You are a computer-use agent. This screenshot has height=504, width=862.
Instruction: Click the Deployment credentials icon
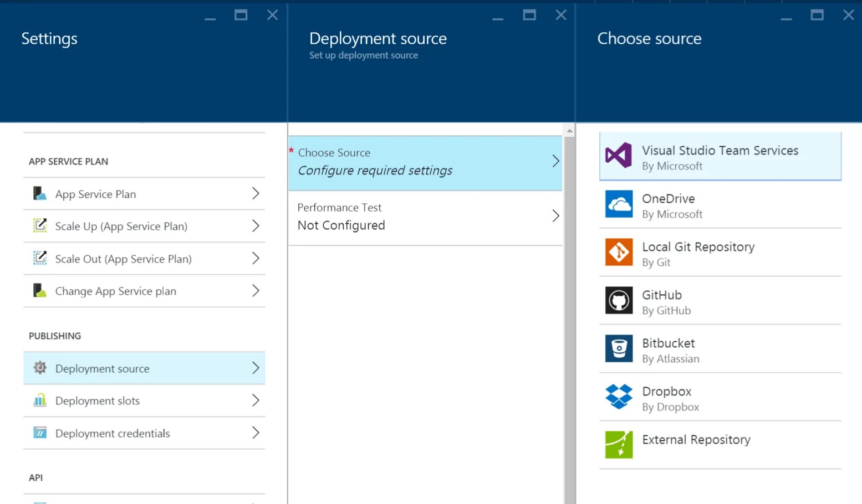point(39,433)
